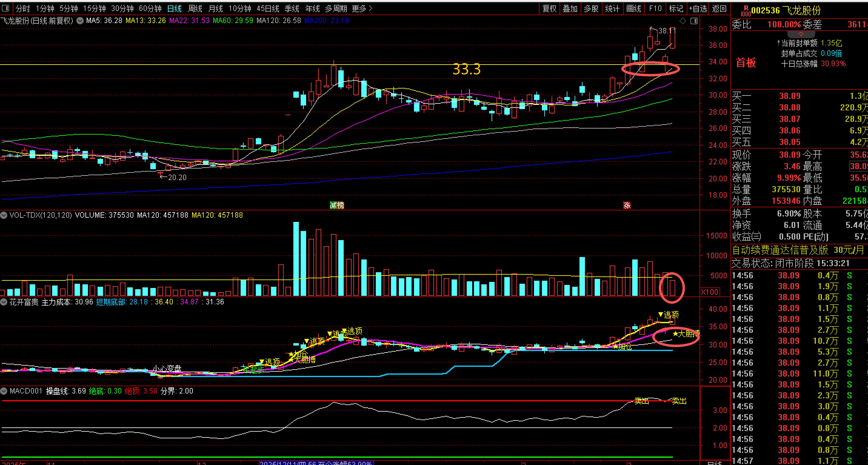Image resolution: width=868 pixels, height=465 pixels.
Task: Expand the 更多 periods menu
Action: pyautogui.click(x=362, y=8)
